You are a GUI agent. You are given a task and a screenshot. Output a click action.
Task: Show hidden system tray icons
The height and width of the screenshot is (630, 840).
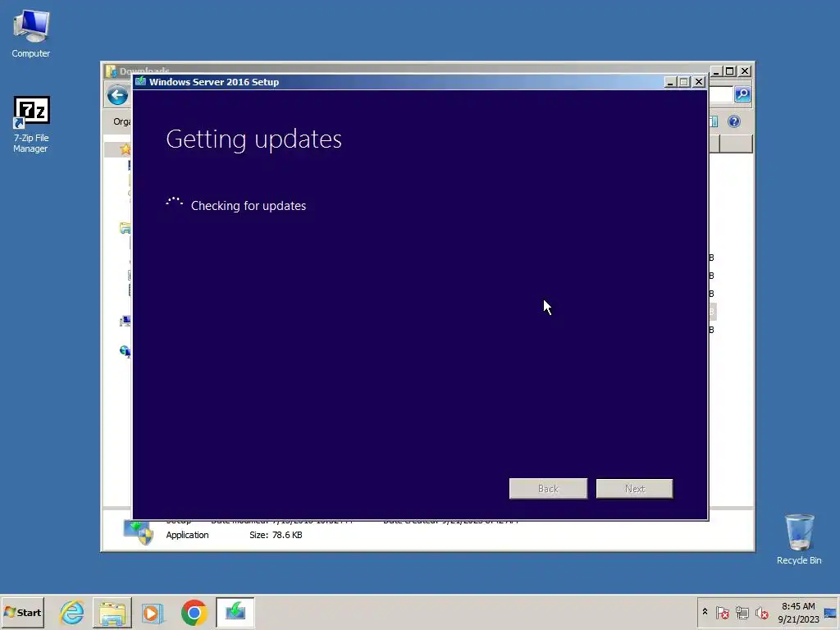click(705, 612)
